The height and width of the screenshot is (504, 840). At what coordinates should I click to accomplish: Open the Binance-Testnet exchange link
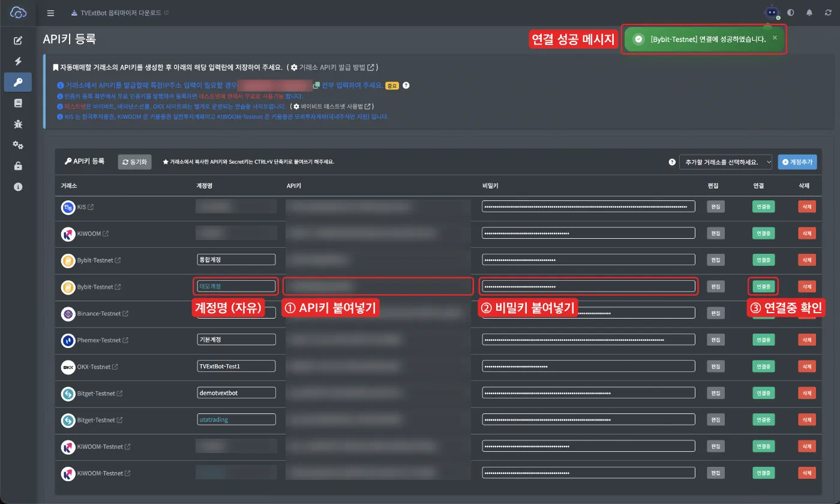point(103,314)
